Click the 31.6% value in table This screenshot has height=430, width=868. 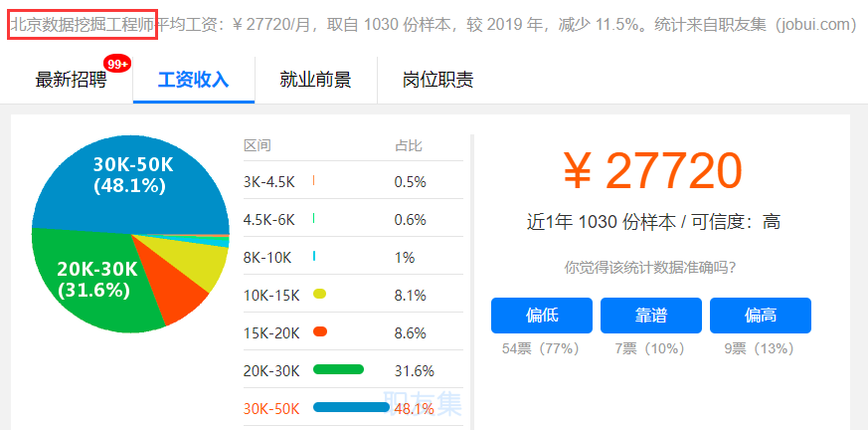click(414, 371)
